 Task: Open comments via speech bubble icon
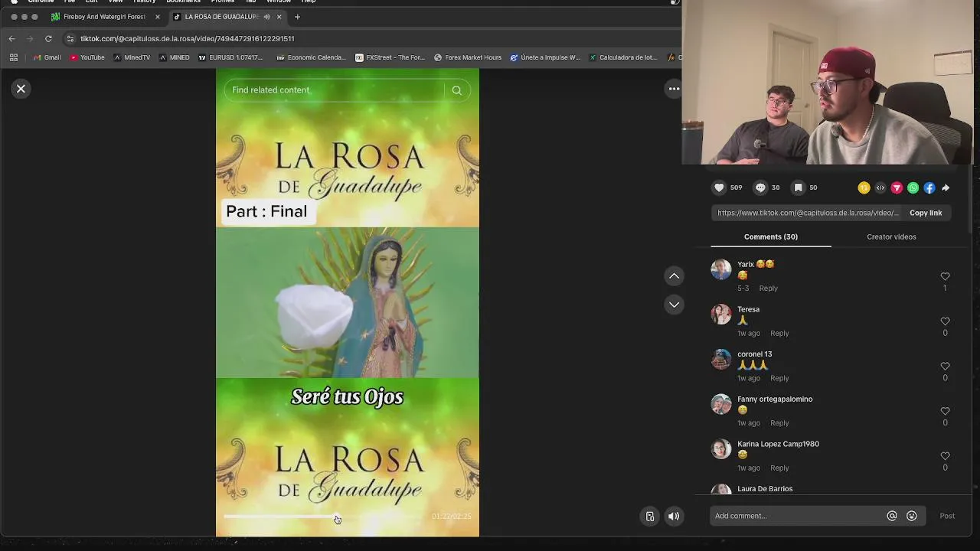(x=760, y=187)
